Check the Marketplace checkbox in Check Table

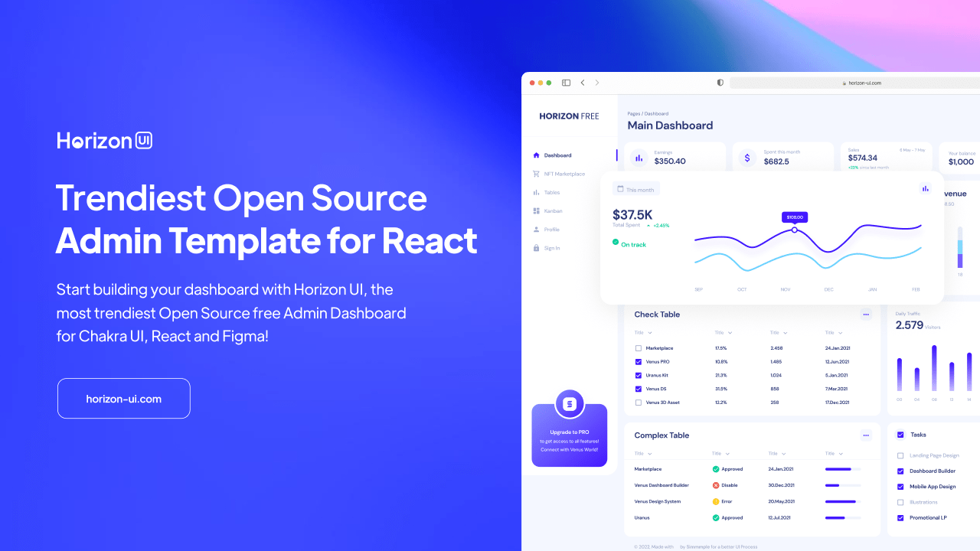[x=638, y=347]
